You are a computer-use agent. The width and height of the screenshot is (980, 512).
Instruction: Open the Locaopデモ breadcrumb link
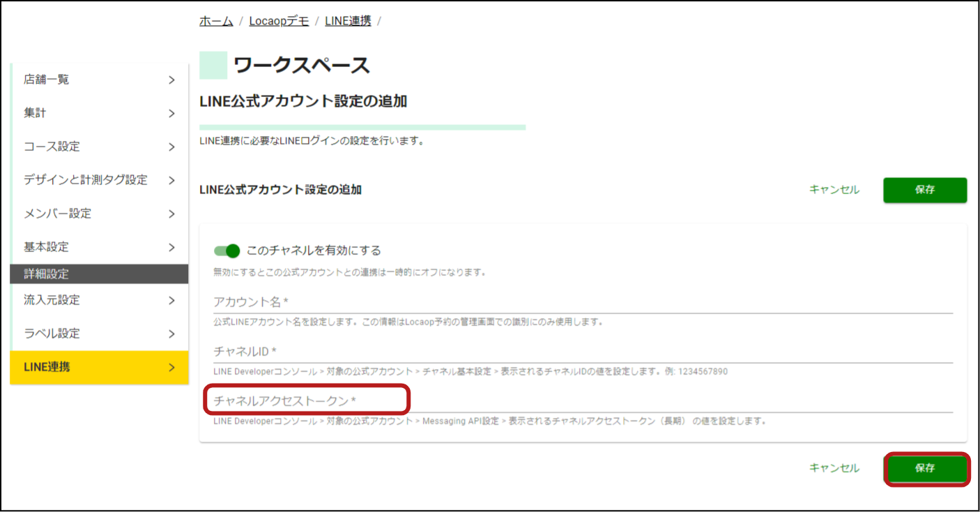click(279, 21)
